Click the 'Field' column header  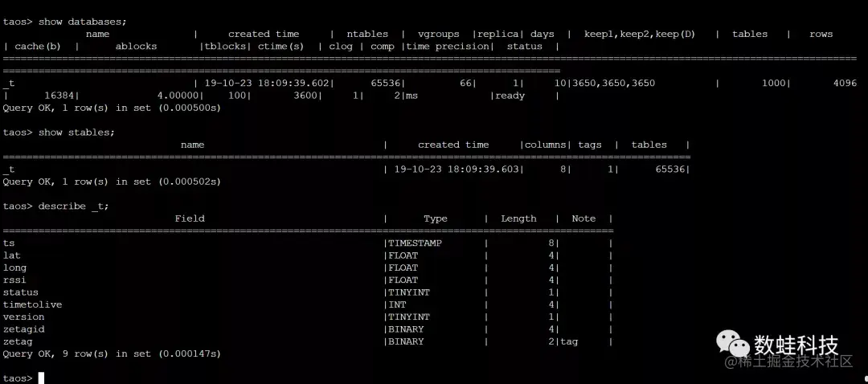tap(190, 219)
